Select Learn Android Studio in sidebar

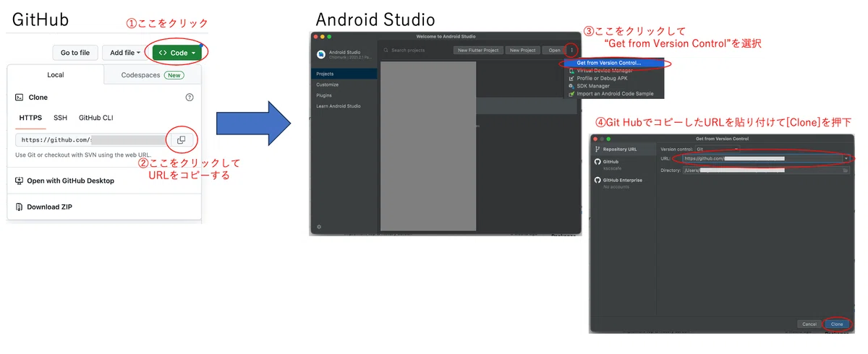[344, 106]
